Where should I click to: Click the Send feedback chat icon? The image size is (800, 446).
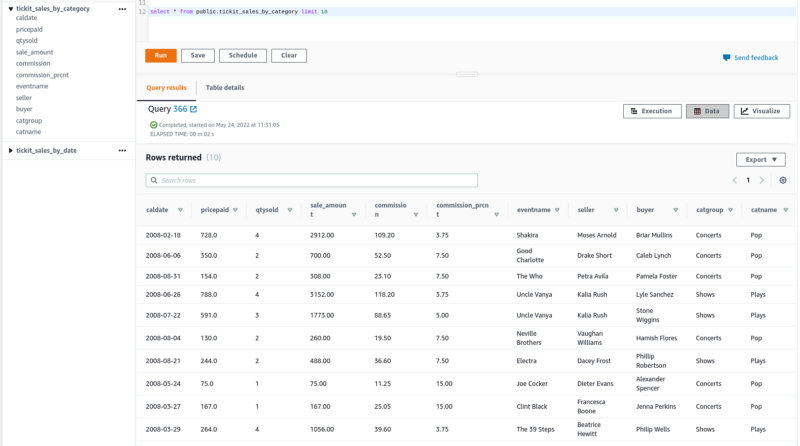pyautogui.click(x=727, y=58)
